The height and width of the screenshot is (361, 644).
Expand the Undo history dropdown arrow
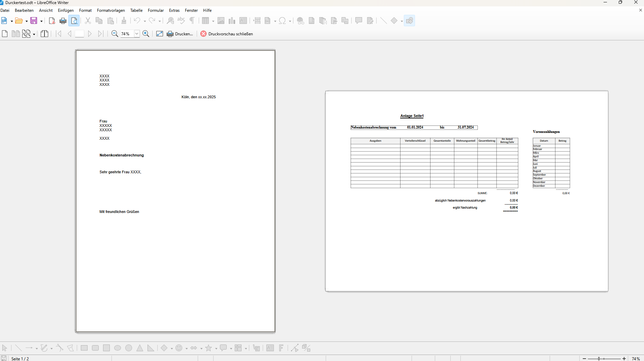click(145, 21)
